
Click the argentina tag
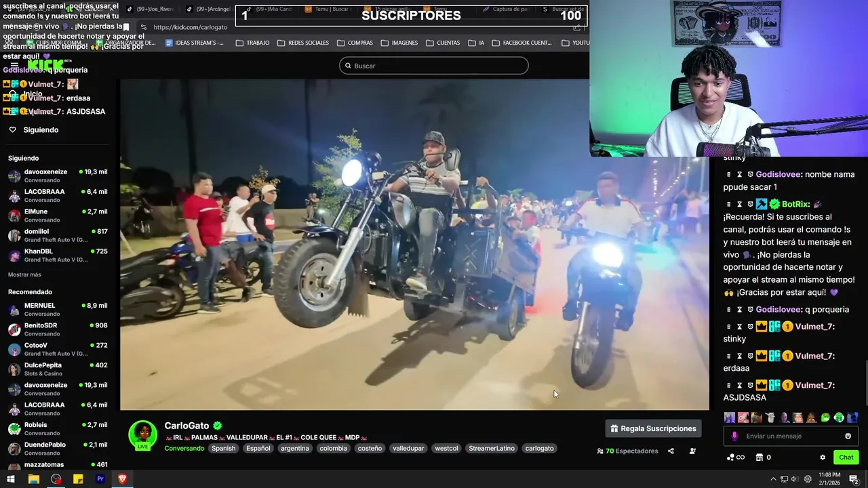295,448
